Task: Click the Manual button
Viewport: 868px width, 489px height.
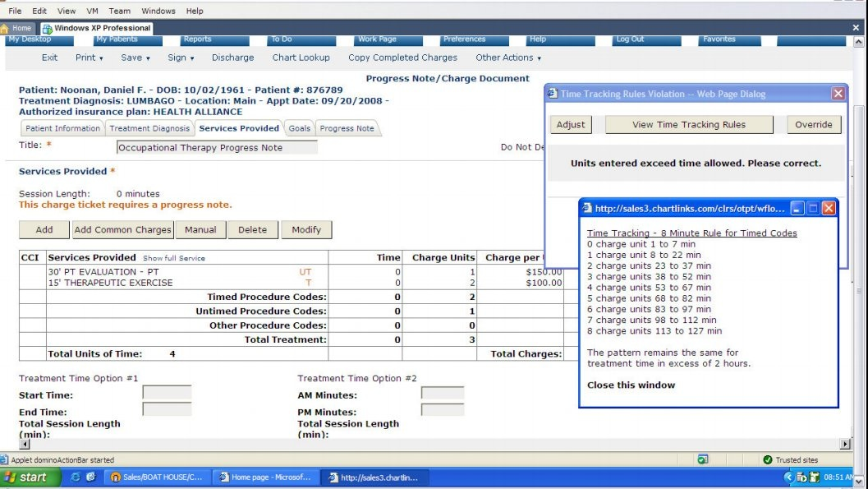Action: [200, 230]
